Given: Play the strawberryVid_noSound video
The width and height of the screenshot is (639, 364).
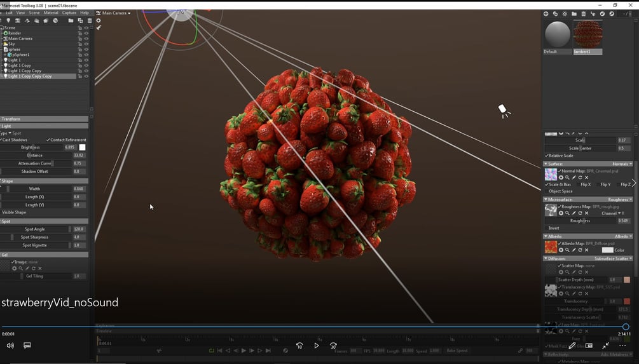Looking at the screenshot, I should click(317, 346).
